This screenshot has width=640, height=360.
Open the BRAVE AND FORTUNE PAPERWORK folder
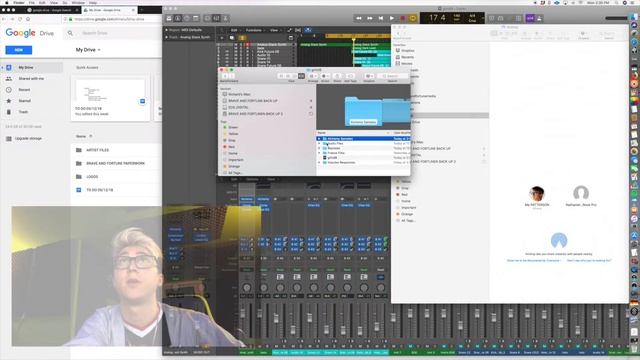(x=115, y=163)
